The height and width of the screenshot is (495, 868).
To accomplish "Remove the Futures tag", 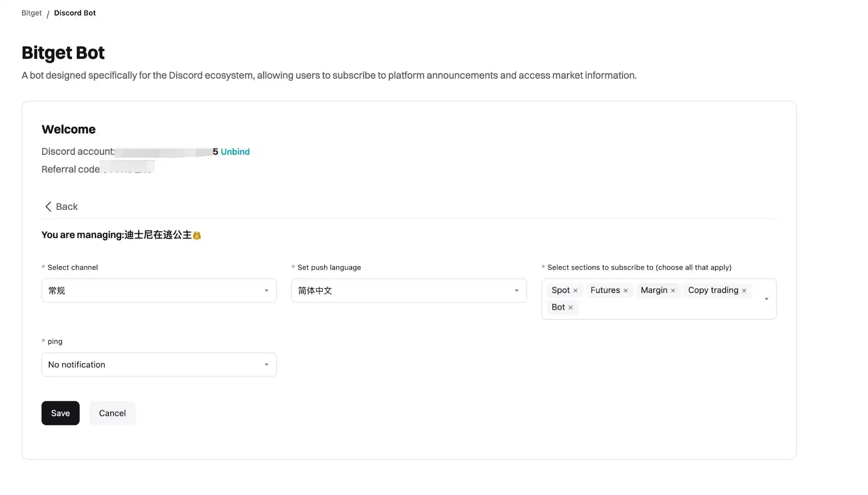I will [x=625, y=291].
